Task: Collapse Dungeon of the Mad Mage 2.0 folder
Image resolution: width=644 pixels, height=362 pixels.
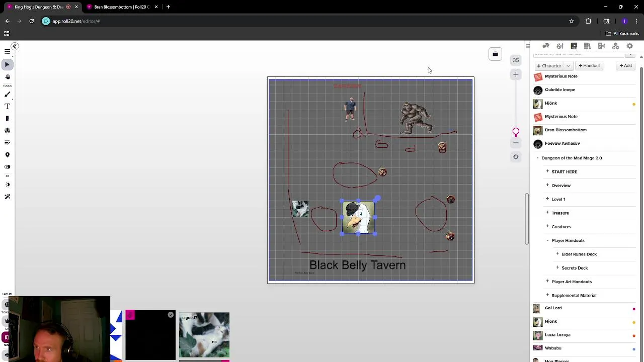Action: pyautogui.click(x=537, y=158)
